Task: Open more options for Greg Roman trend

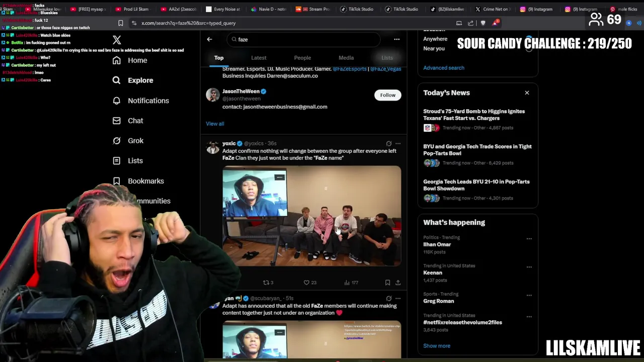Action: [x=529, y=295]
